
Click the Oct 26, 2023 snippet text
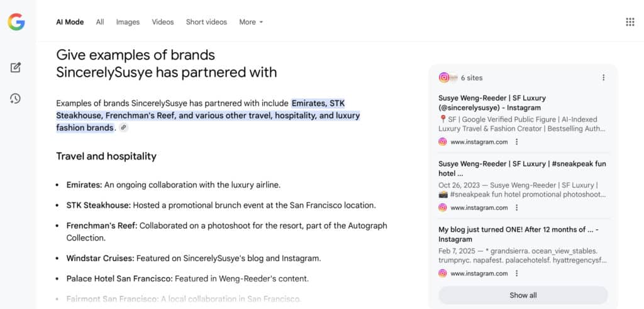[x=522, y=190]
